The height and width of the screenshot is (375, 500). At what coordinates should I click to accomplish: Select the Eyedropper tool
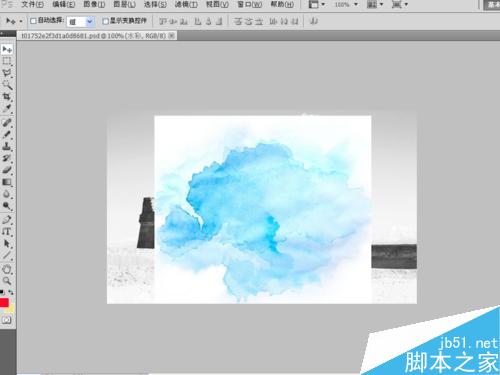pyautogui.click(x=7, y=108)
